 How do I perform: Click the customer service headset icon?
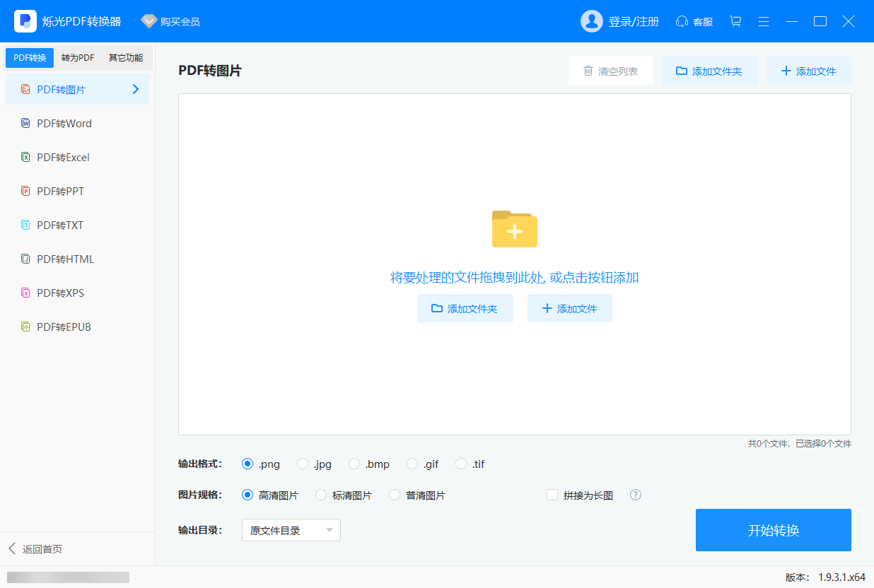click(682, 21)
